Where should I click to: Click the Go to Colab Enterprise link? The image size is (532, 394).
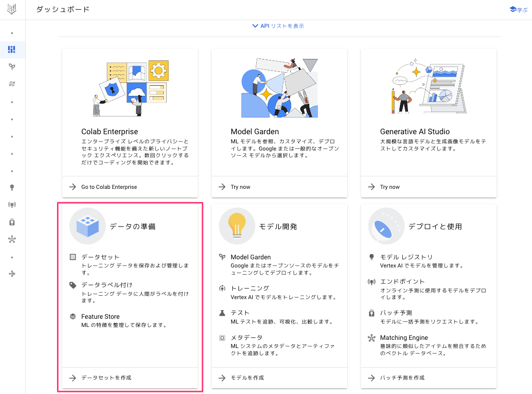pyautogui.click(x=109, y=187)
